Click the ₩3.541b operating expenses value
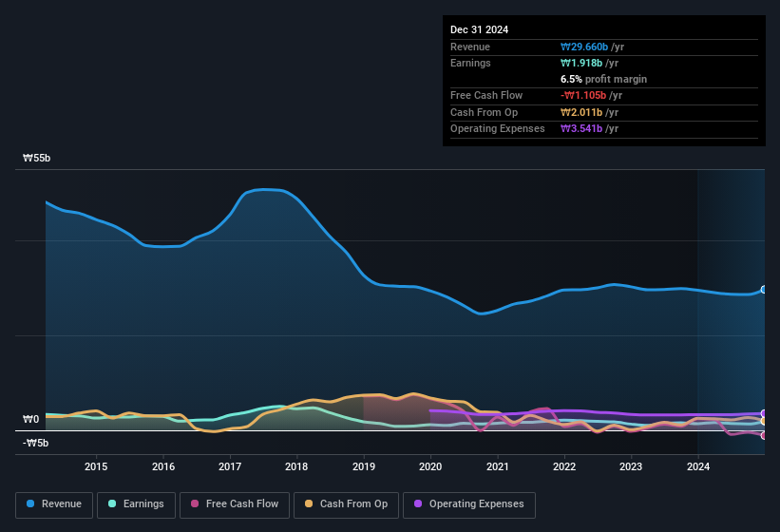The image size is (780, 532). (x=581, y=129)
